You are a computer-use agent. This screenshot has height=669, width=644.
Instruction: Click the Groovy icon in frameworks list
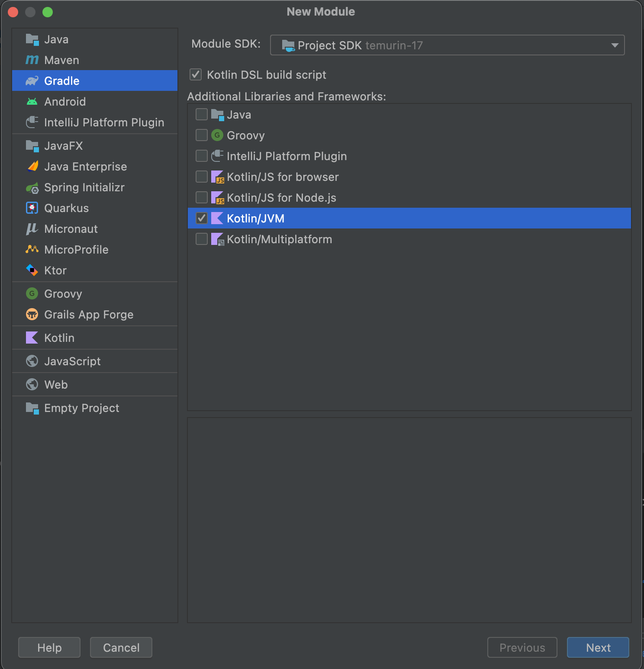tap(217, 135)
